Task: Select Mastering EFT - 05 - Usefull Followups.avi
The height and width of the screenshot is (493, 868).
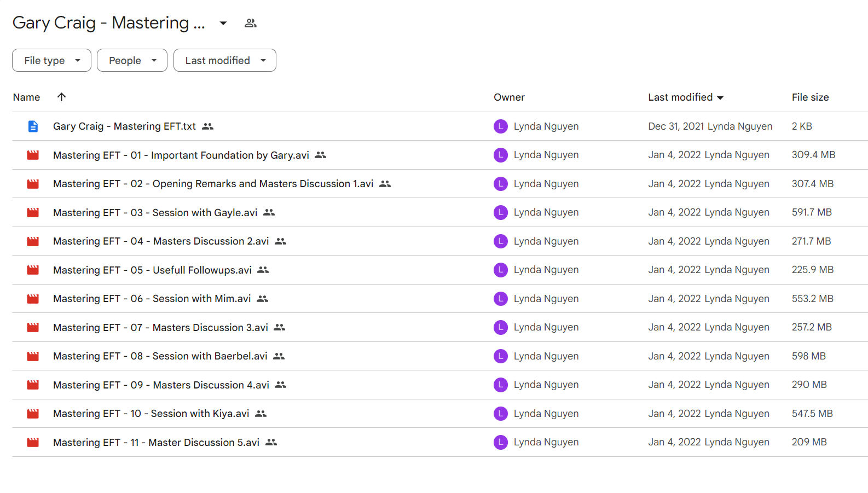Action: click(152, 270)
